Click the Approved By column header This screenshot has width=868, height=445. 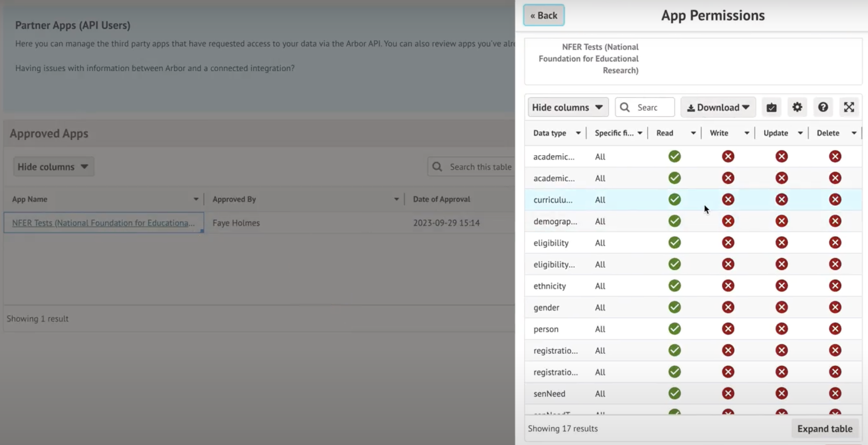tap(234, 199)
